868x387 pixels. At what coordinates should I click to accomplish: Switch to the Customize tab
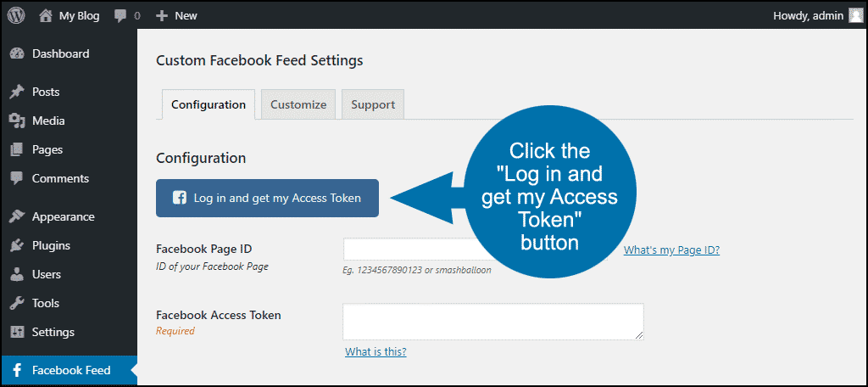pyautogui.click(x=298, y=104)
